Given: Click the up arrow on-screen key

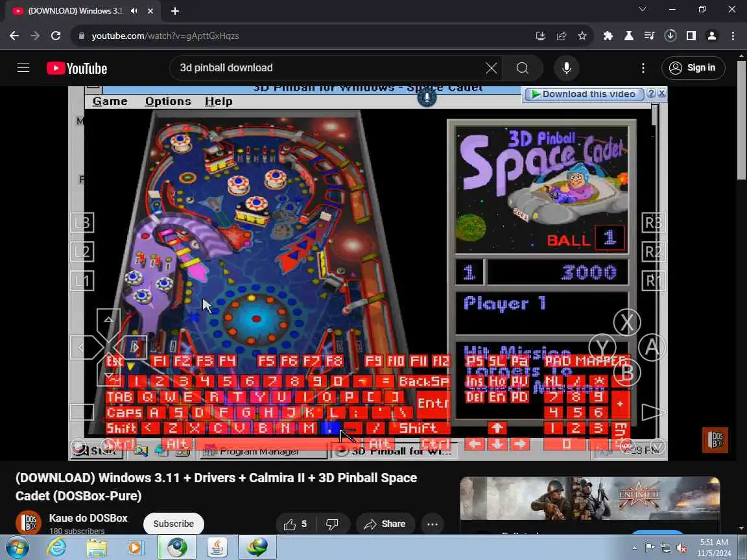Looking at the screenshot, I should (497, 428).
